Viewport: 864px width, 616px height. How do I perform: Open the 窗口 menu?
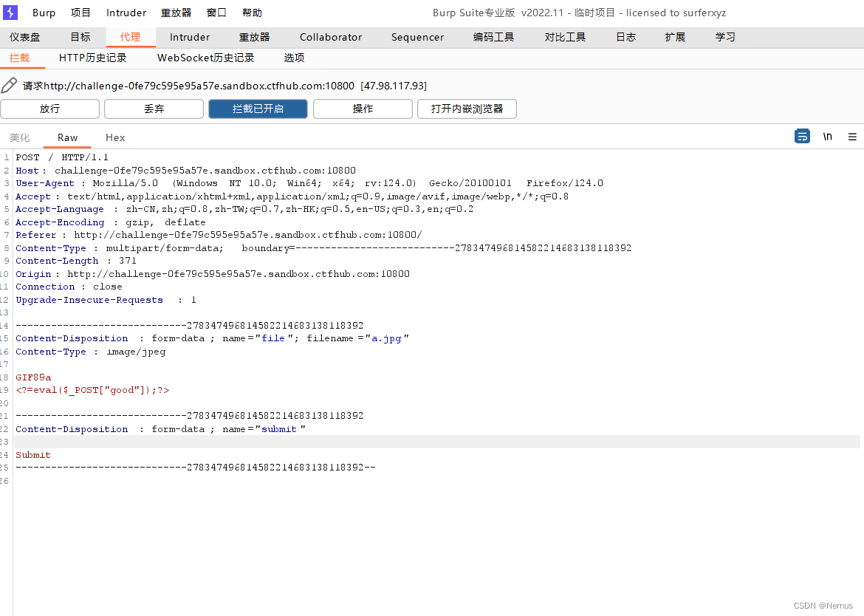pyautogui.click(x=216, y=13)
